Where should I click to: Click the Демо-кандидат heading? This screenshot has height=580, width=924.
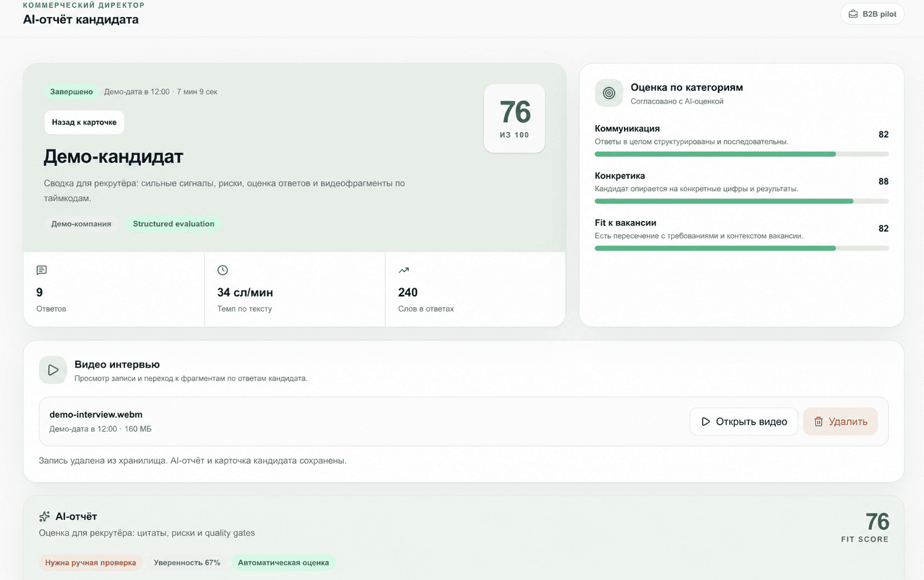coord(113,156)
